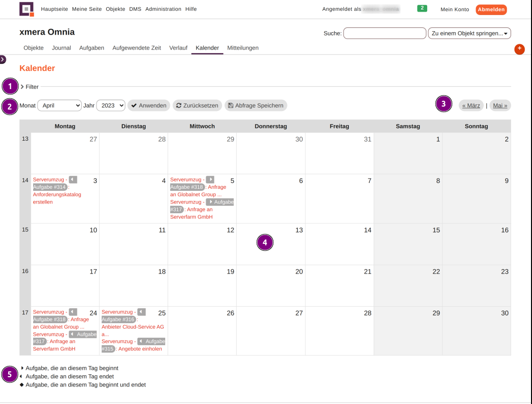Image resolution: width=532 pixels, height=404 pixels.
Task: Go to next month Mai
Action: tap(500, 106)
